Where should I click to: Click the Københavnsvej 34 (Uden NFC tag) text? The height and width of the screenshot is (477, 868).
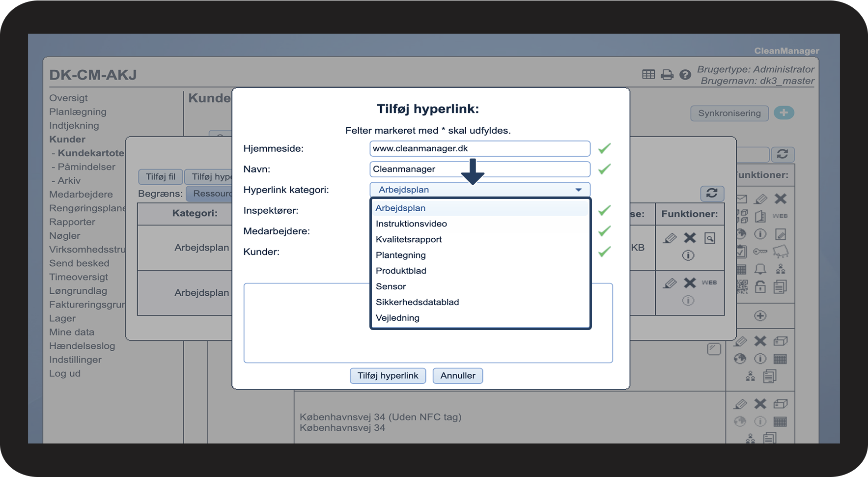click(x=381, y=417)
